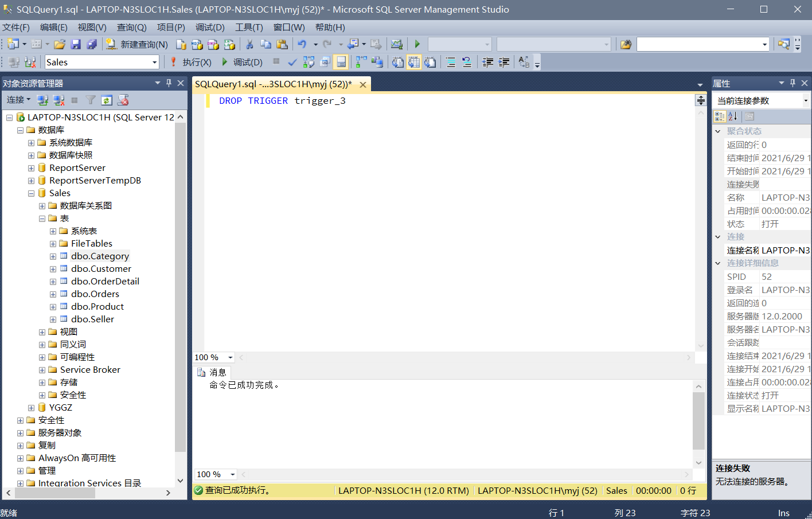The height and width of the screenshot is (519, 812).
Task: Expand the YGGZ database node
Action: click(31, 408)
